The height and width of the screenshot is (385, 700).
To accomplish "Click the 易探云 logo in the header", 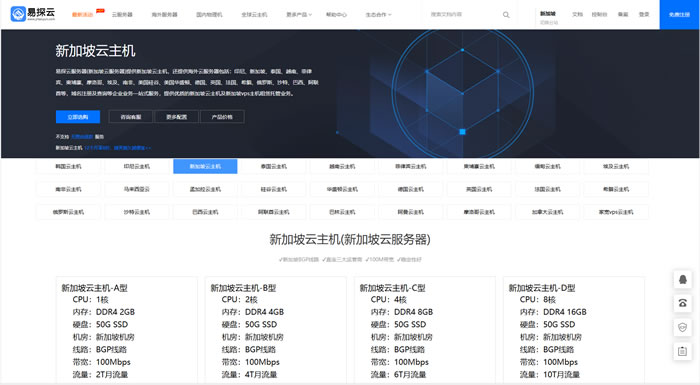I will [x=33, y=14].
